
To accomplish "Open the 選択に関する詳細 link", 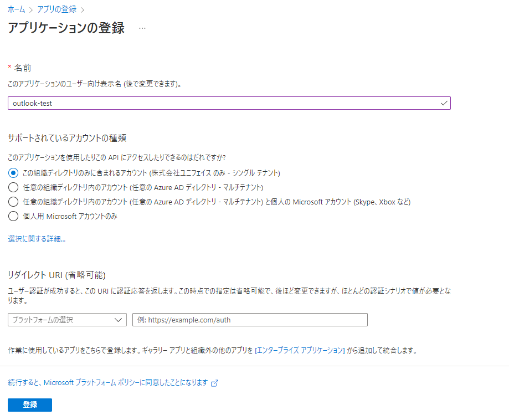I will (x=37, y=239).
